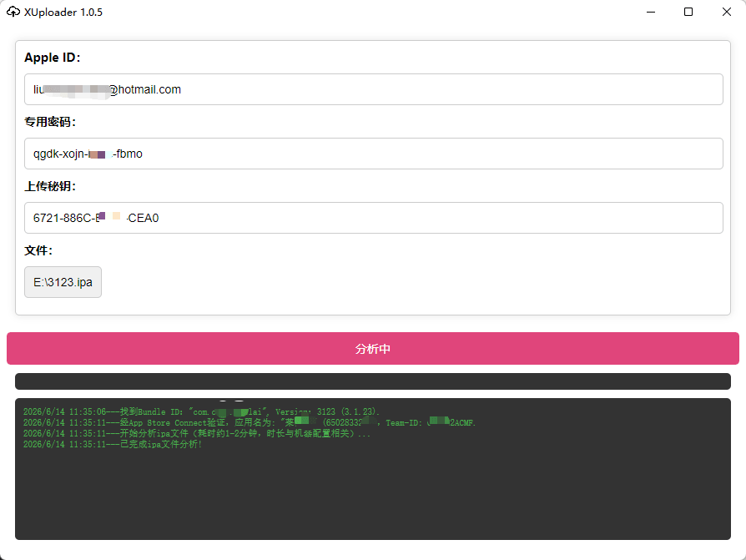Click the Apple ID: label
746x560 pixels.
click(x=53, y=58)
